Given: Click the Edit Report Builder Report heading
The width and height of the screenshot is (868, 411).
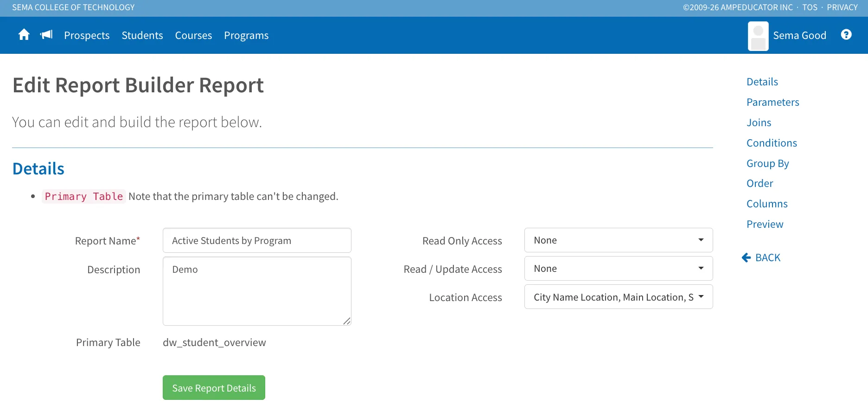Looking at the screenshot, I should point(138,85).
